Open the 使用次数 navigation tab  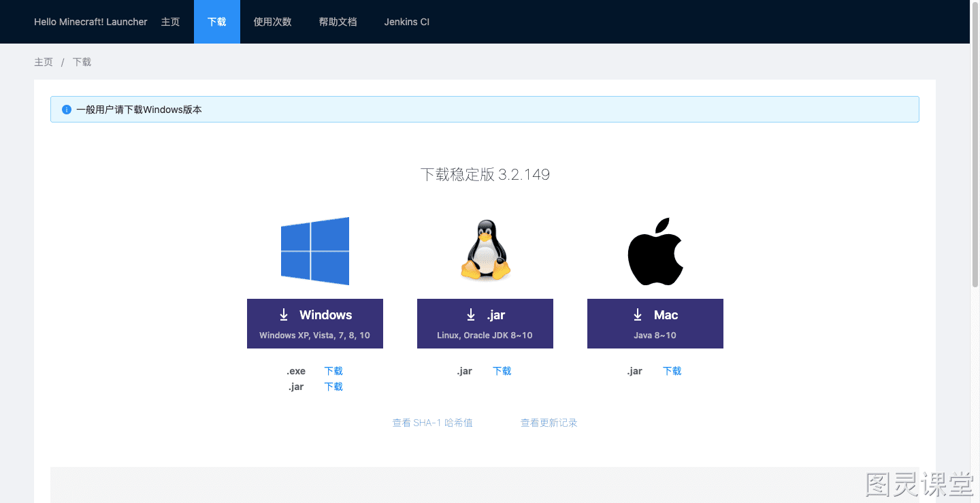coord(272,22)
